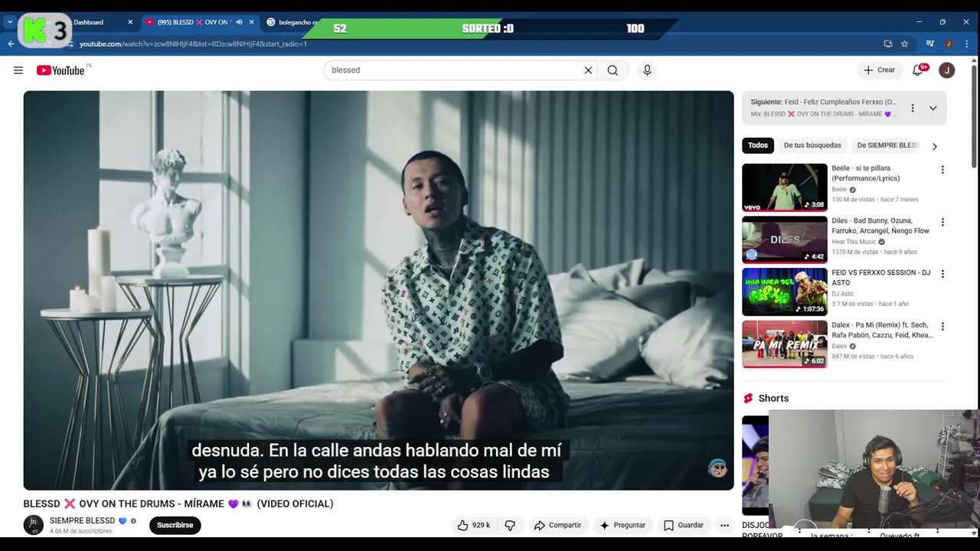Open options for Dalex - Pa Mi Remix

(942, 326)
